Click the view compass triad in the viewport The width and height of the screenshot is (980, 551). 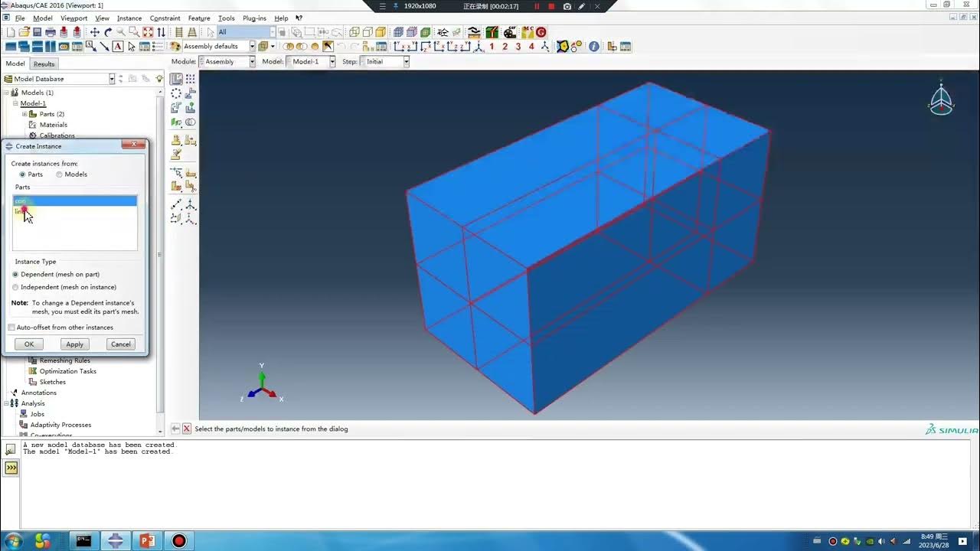coord(941,100)
